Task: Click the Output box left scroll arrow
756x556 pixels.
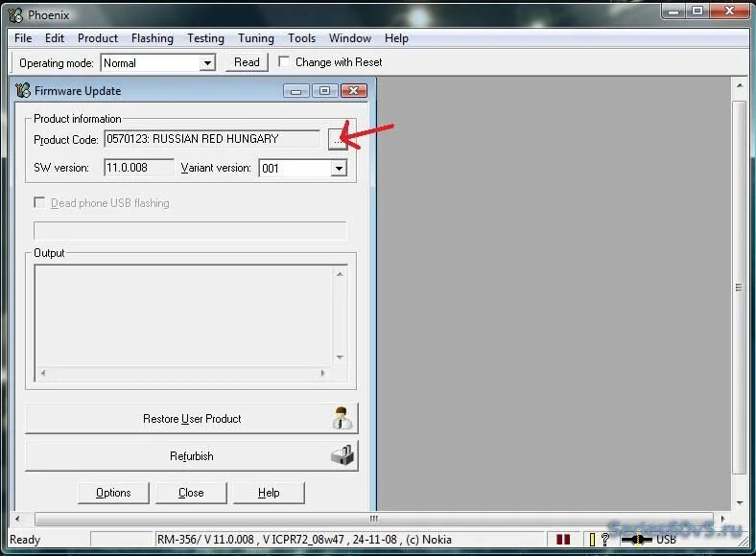Action: coord(43,373)
